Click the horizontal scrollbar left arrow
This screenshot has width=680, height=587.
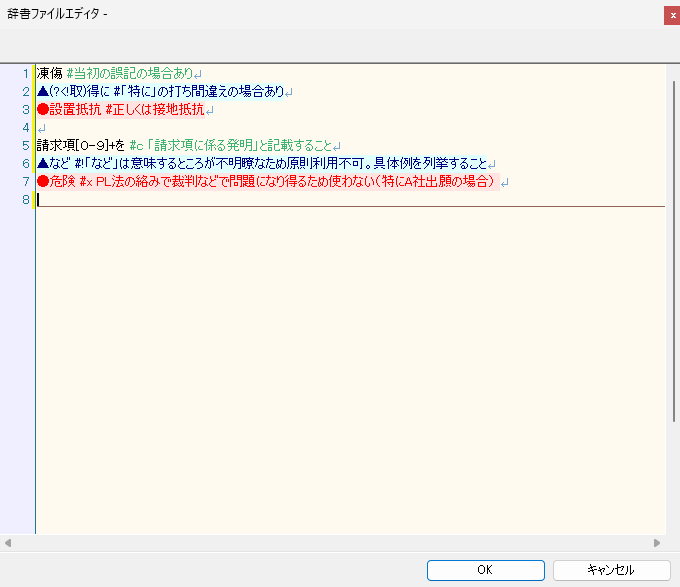coord(7,543)
